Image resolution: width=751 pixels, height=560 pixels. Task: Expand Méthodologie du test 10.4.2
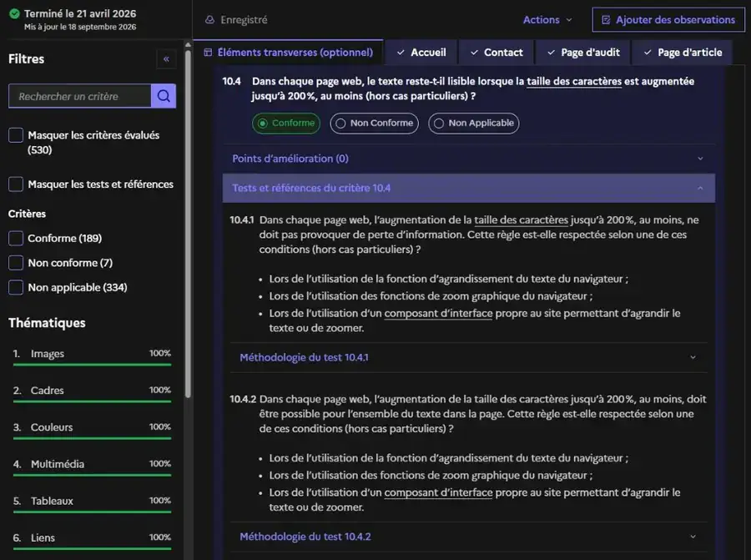coord(469,537)
